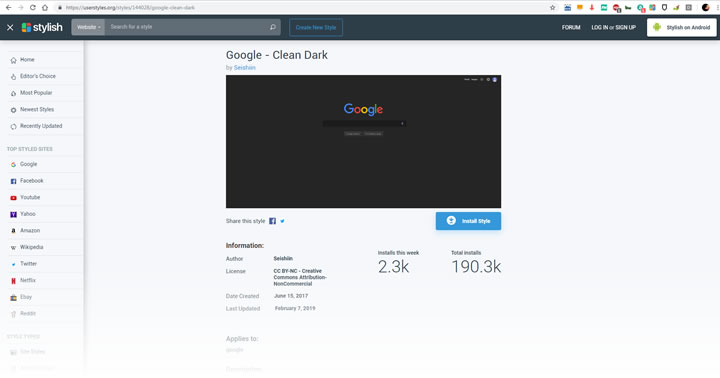Open the red download arrow extension

pos(592,7)
